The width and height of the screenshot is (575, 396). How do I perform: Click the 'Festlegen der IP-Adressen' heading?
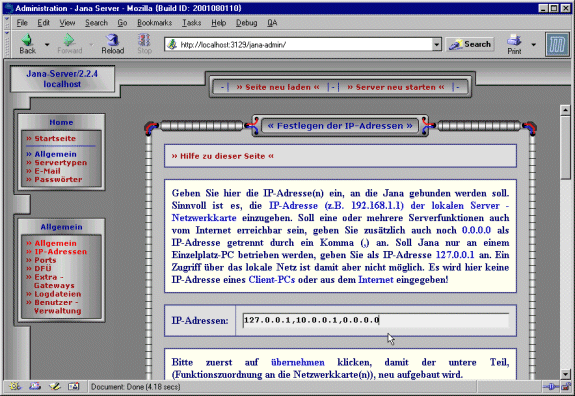click(x=340, y=126)
